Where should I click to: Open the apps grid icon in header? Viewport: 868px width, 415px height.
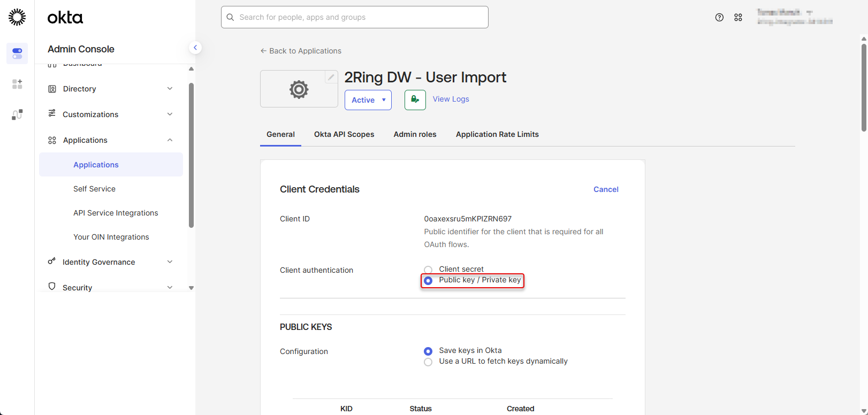(738, 18)
